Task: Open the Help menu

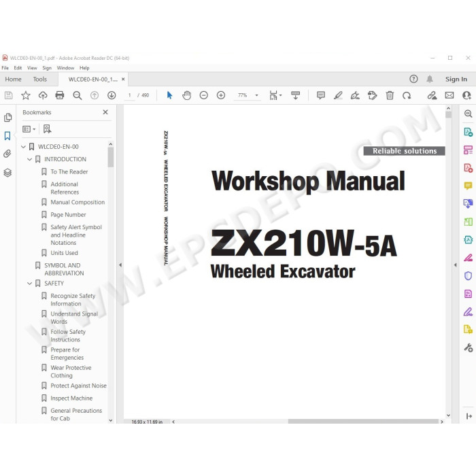Action: pyautogui.click(x=84, y=68)
